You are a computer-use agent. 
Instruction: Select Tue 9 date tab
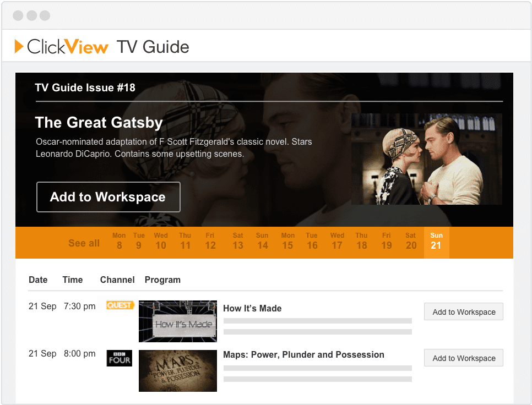[139, 241]
